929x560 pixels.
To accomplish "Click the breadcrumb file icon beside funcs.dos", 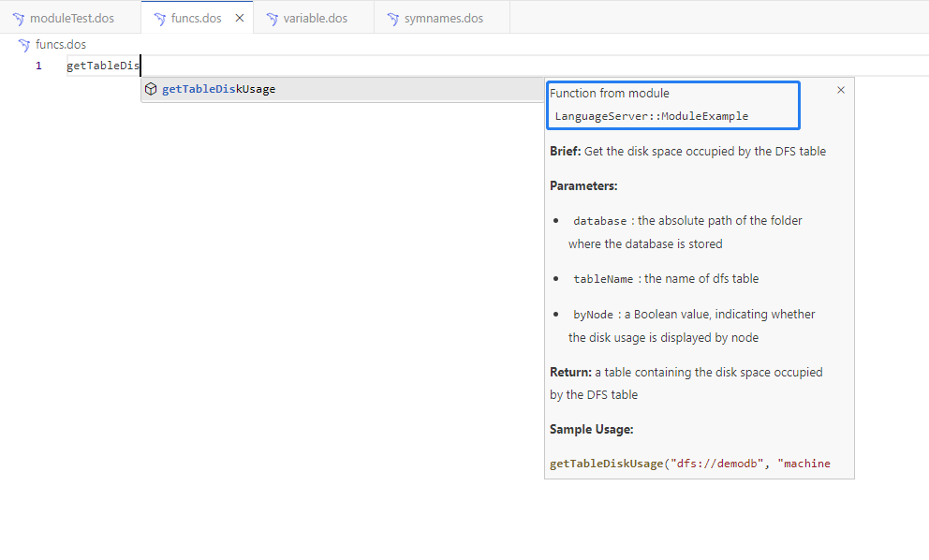I will point(24,45).
